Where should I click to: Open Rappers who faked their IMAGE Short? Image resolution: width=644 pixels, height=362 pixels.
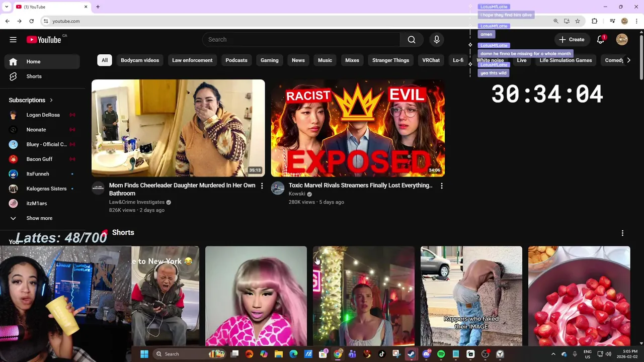pyautogui.click(x=471, y=296)
